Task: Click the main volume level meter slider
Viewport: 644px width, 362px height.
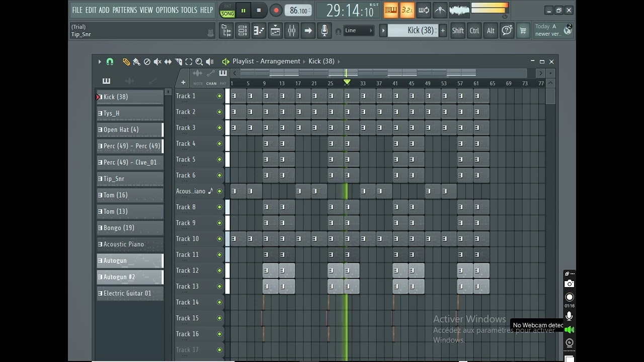Action: point(490,9)
